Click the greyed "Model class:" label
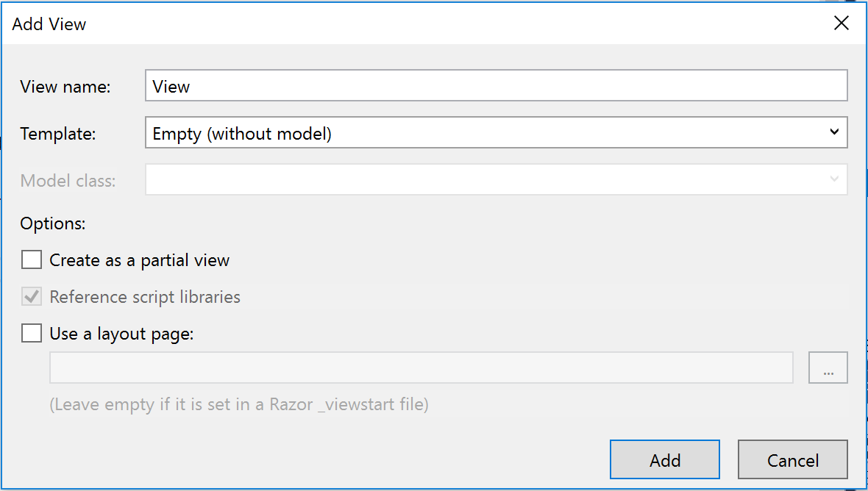The width and height of the screenshot is (868, 491). (x=68, y=181)
